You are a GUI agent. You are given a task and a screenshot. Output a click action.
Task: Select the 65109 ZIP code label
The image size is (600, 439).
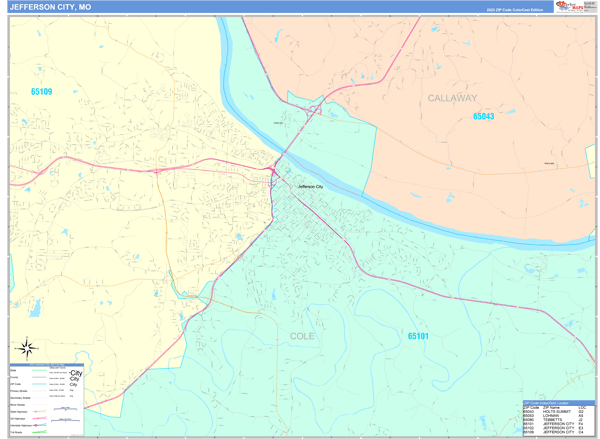click(41, 91)
